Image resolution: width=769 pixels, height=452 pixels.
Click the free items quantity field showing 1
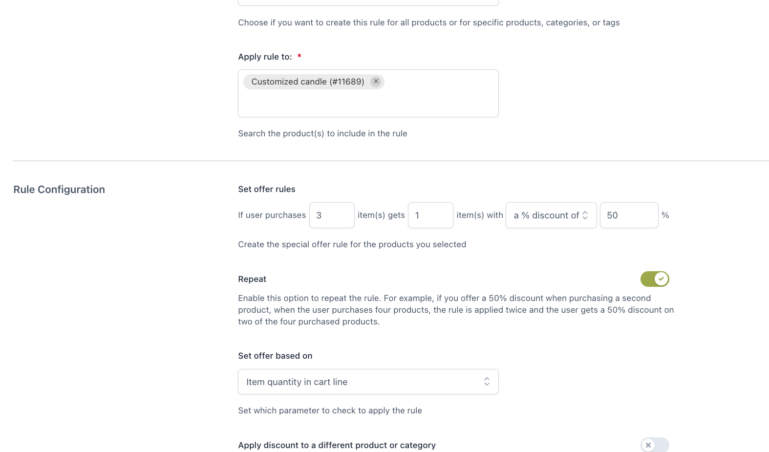coord(430,215)
